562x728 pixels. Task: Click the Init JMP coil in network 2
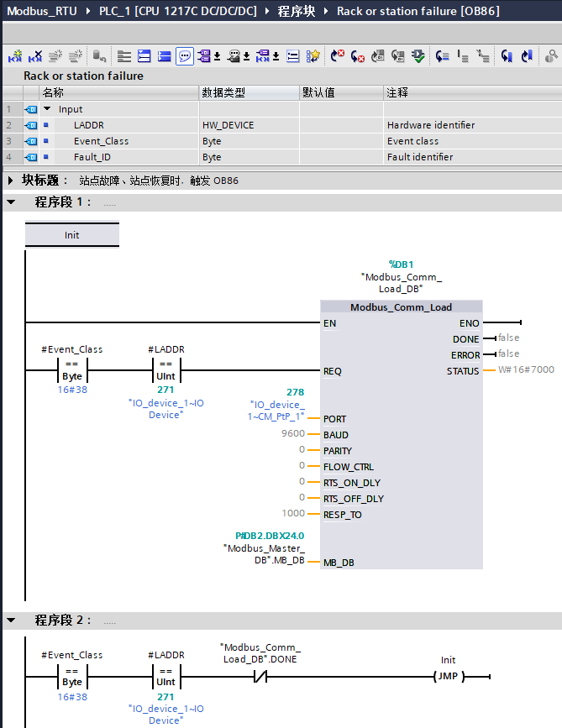click(449, 676)
